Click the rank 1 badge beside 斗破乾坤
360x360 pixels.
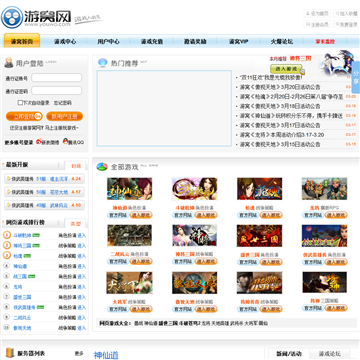(x=7, y=235)
